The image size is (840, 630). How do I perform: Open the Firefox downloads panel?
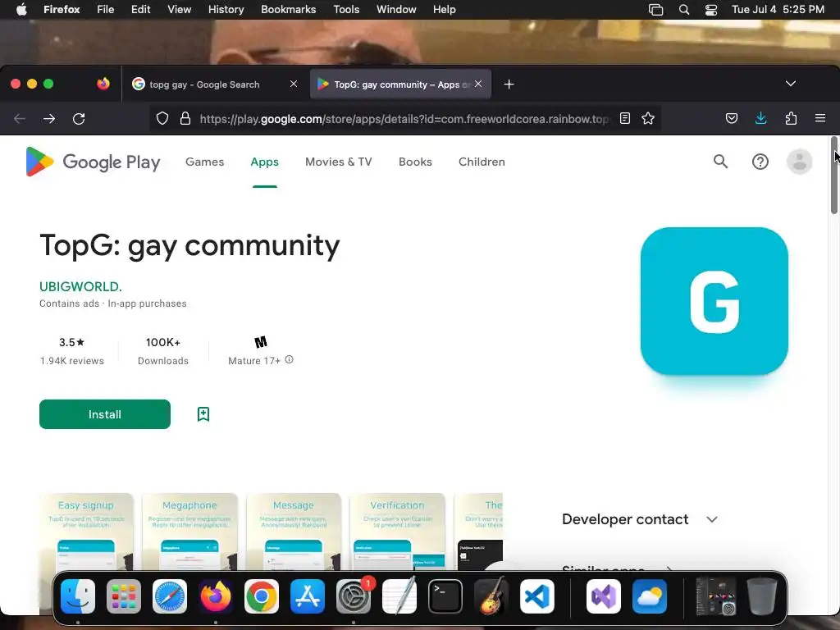(x=760, y=118)
